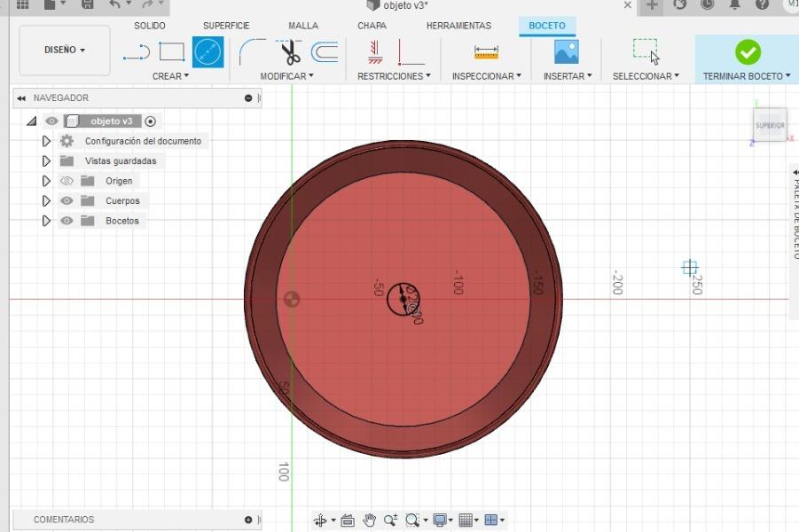
Task: Switch to the HERRAMIENTAS tab
Action: (458, 26)
